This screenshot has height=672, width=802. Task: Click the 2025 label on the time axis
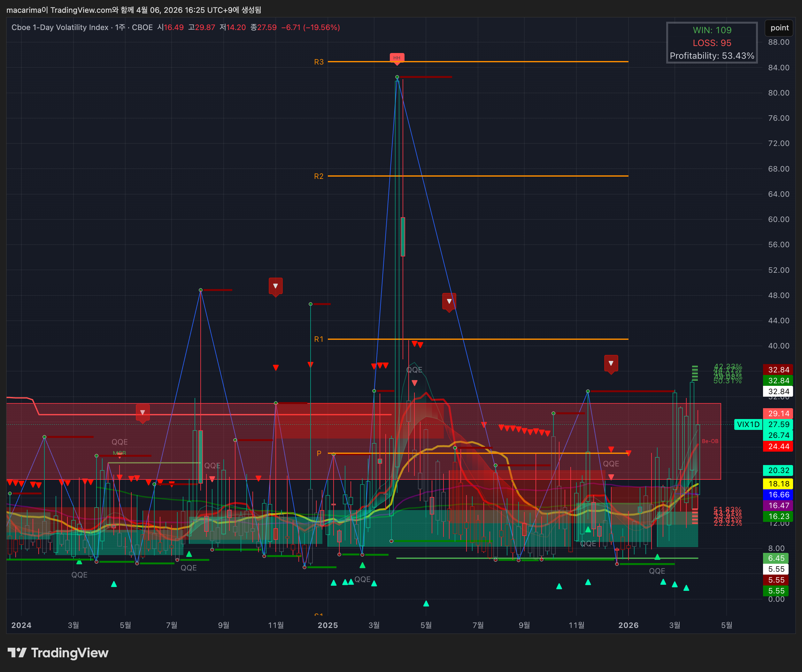pyautogui.click(x=328, y=625)
